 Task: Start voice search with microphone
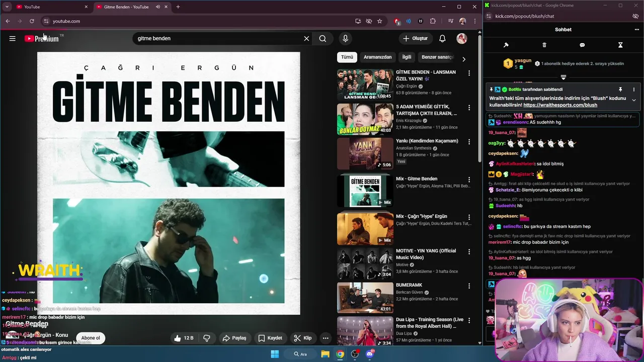tap(345, 38)
